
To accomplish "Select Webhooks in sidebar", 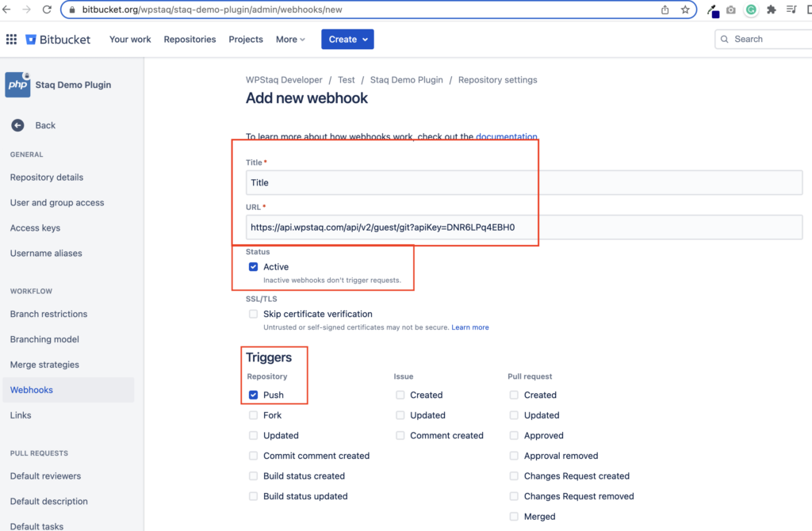I will pyautogui.click(x=68, y=390).
